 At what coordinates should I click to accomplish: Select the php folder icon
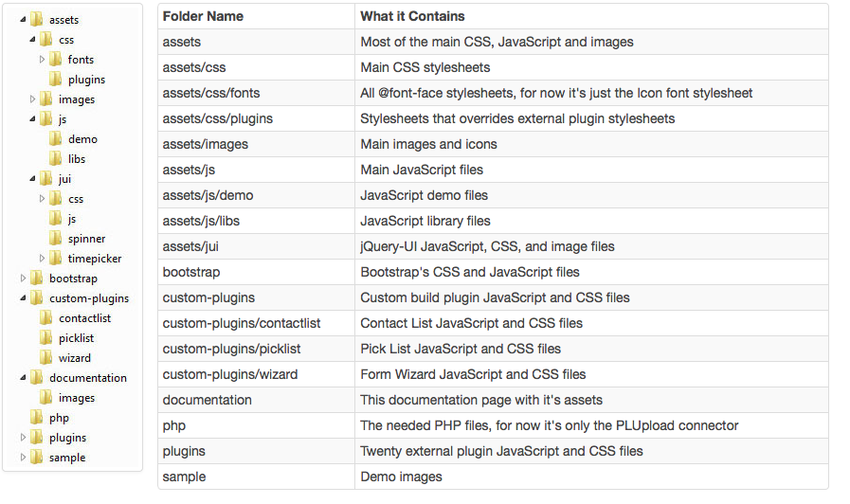[x=36, y=417]
